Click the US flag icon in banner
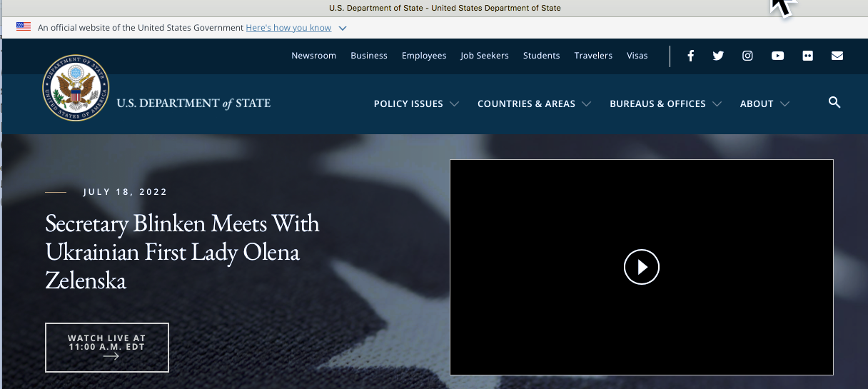 coord(24,27)
